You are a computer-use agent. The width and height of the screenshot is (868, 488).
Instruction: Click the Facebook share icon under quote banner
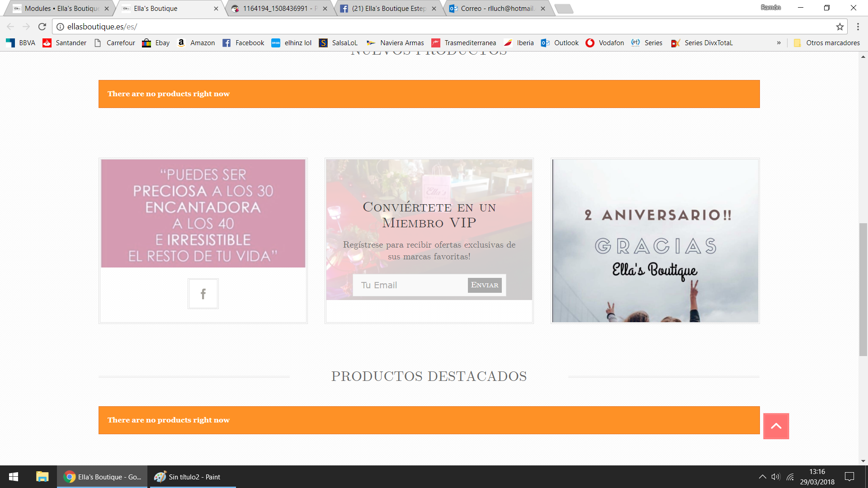[203, 294]
